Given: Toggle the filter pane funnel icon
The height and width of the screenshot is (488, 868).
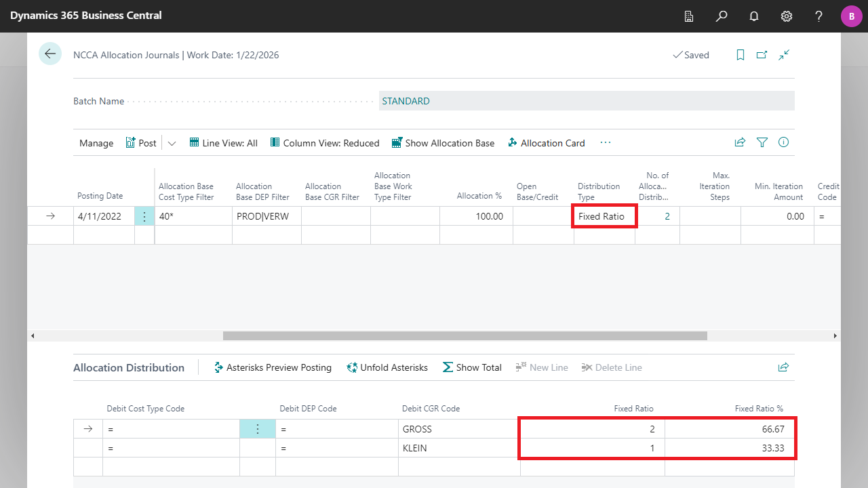Looking at the screenshot, I should 762,142.
